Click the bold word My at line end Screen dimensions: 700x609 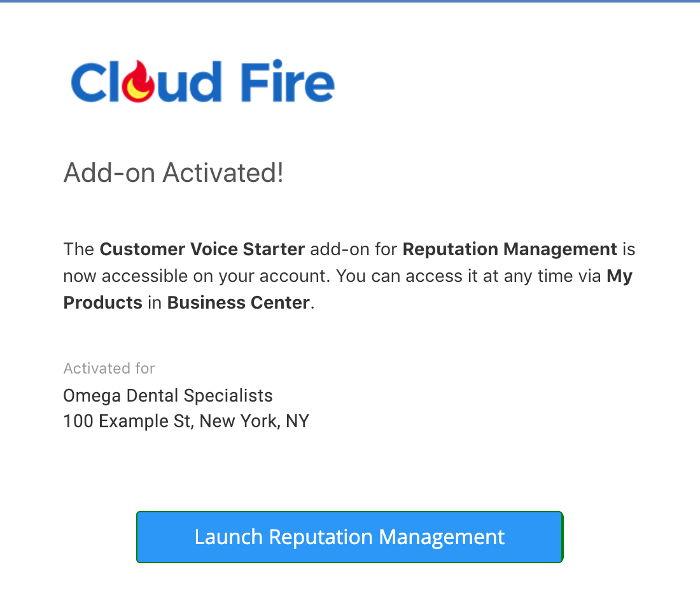tap(619, 276)
